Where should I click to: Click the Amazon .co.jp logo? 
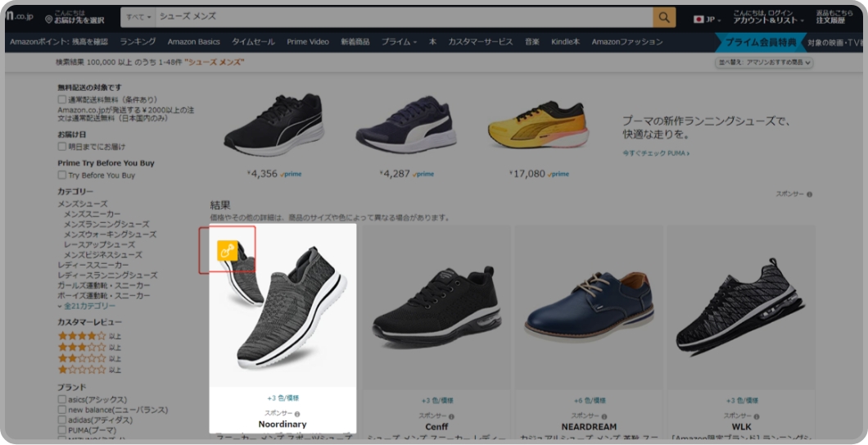click(20, 16)
